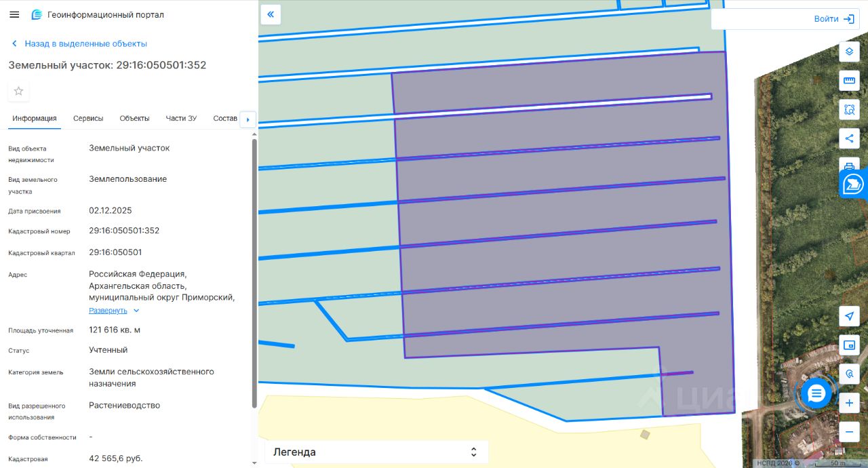Select land category Земли сельскохозяйственного назначения

[x=151, y=378]
